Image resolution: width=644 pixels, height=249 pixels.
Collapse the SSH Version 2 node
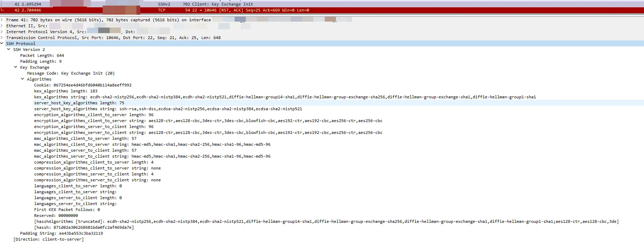click(9, 50)
